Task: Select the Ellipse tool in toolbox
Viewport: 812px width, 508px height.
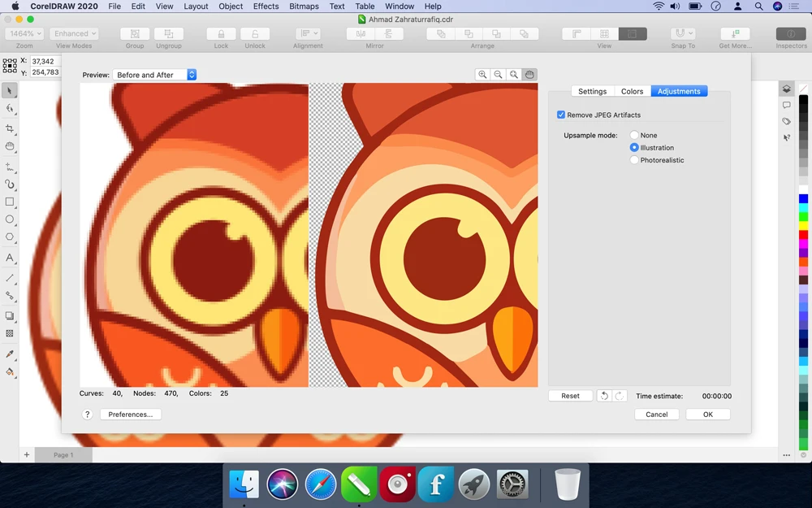Action: click(10, 219)
